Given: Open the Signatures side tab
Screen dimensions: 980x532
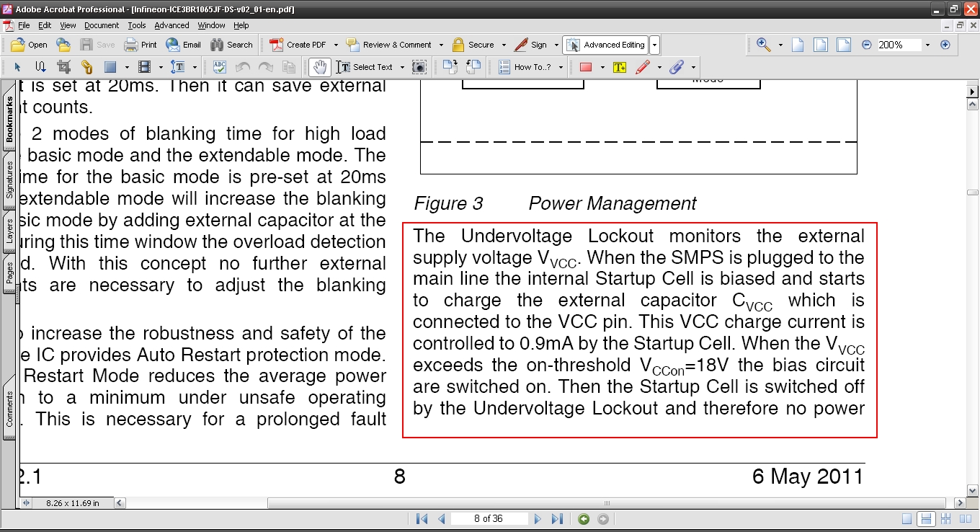Looking at the screenshot, I should point(10,179).
